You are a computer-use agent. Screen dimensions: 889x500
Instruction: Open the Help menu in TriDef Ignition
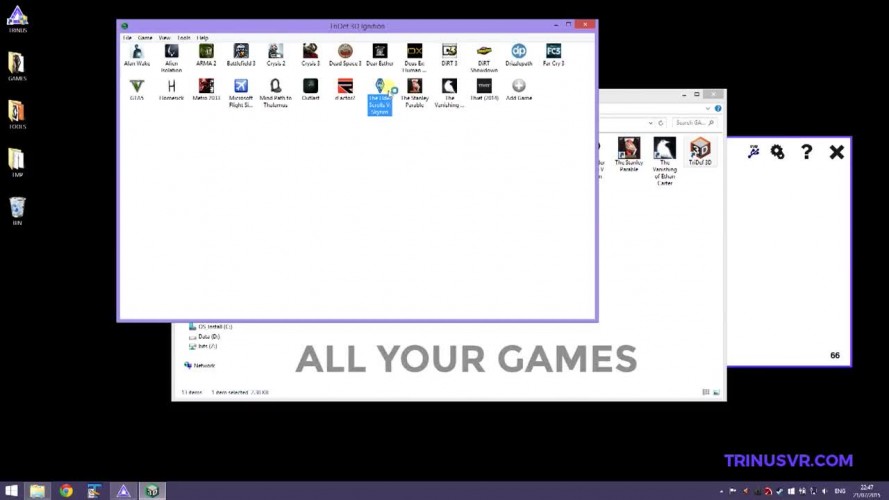(202, 37)
